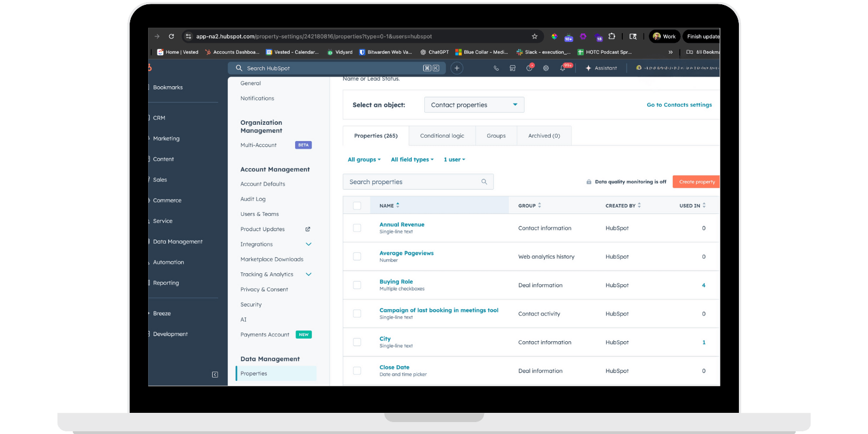Open CRM in the left navigation
This screenshot has height=434, width=868.
[x=159, y=118]
